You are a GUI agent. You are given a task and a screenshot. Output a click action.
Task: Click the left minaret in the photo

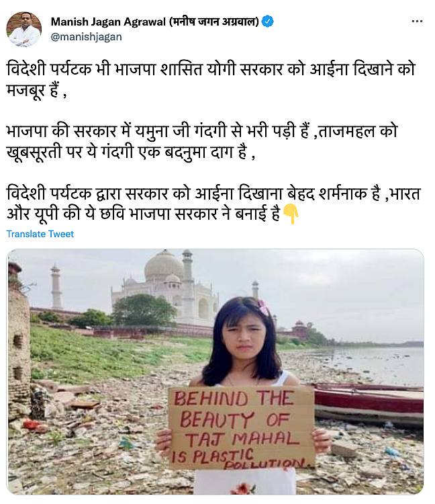pos(56,287)
